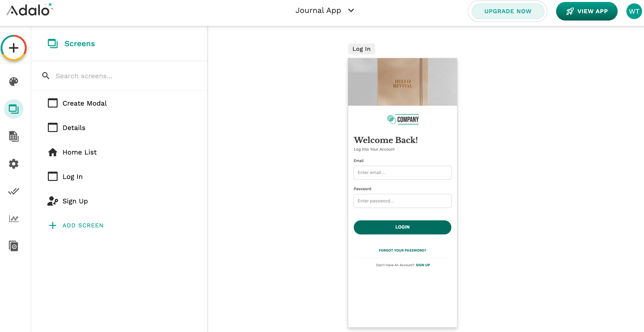The height and width of the screenshot is (332, 644).
Task: Open the Publish double-checkmark icon
Action: pos(14,191)
